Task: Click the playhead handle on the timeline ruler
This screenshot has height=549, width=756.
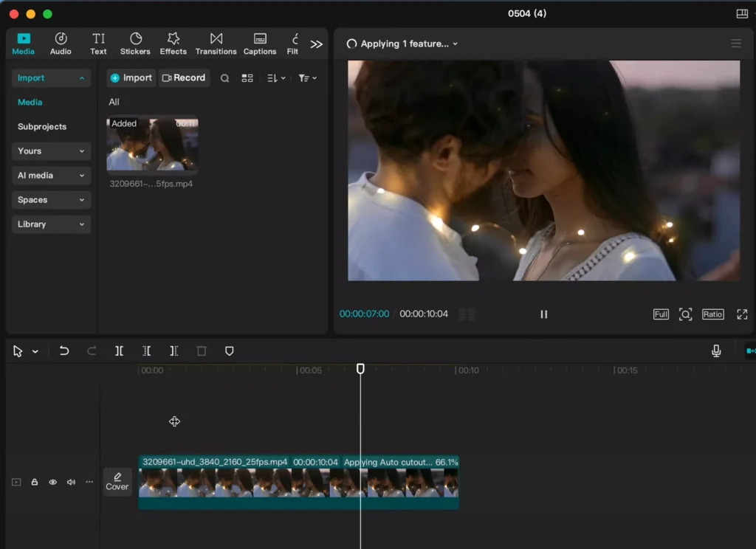Action: coord(360,369)
